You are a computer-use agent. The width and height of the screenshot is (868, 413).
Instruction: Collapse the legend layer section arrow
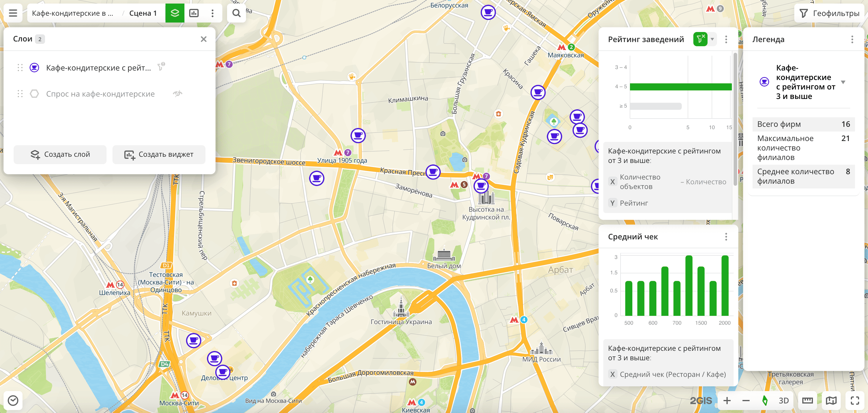coord(843,82)
